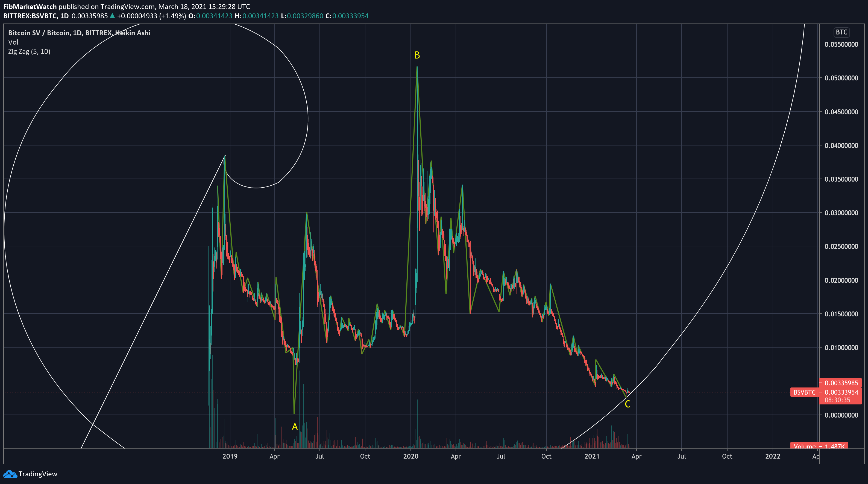The width and height of the screenshot is (868, 484).
Task: Click the 0.02000000 price axis label
Action: click(841, 281)
